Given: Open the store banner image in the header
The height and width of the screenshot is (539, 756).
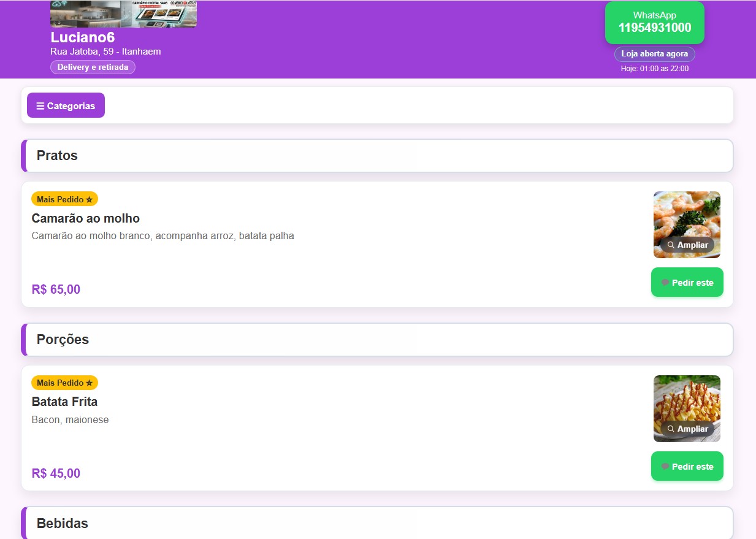Looking at the screenshot, I should click(123, 14).
